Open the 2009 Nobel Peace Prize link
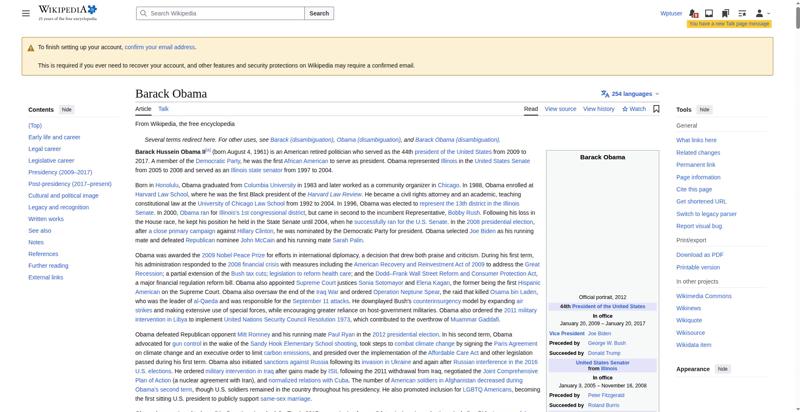The width and height of the screenshot is (800, 412). [x=233, y=255]
